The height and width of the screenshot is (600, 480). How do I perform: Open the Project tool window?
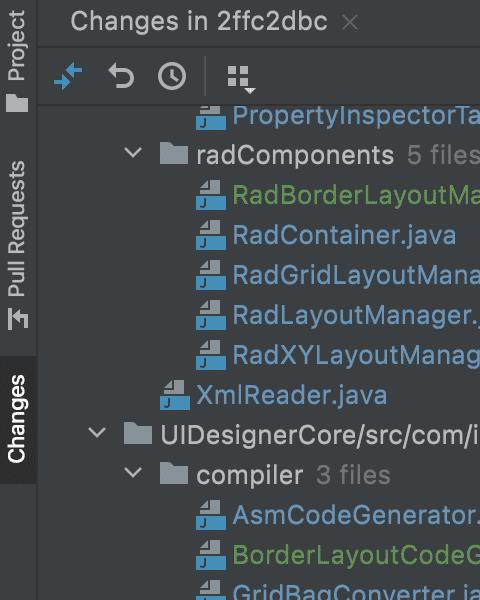(x=16, y=60)
